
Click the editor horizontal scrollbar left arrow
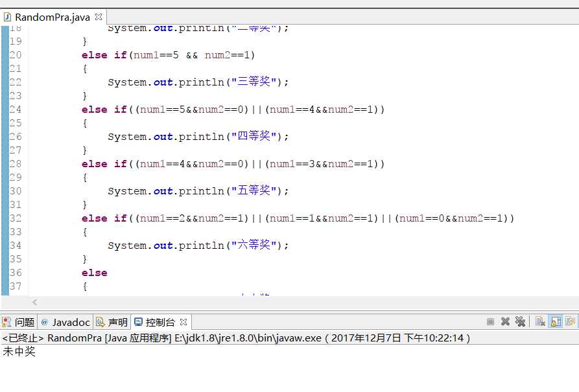[x=35, y=303]
